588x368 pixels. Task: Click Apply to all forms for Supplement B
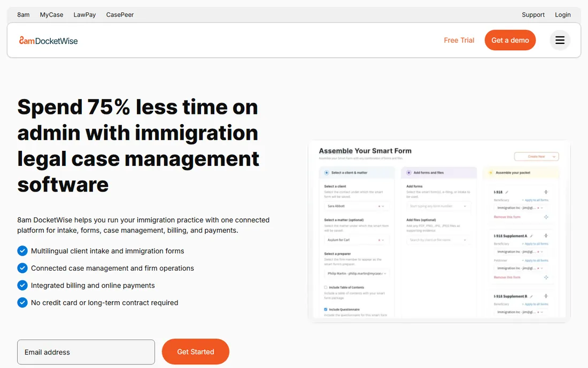tap(535, 304)
